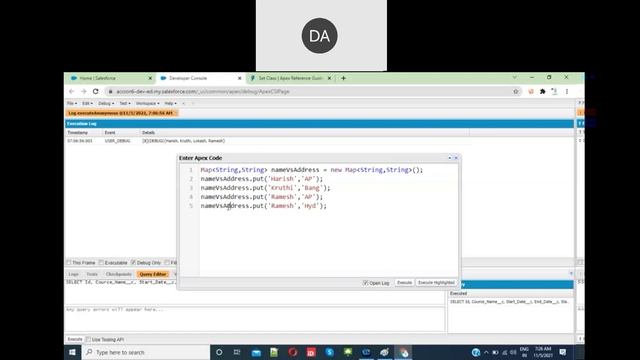640x360 pixels.
Task: Open the File menu in Developer Console
Action: tap(72, 103)
